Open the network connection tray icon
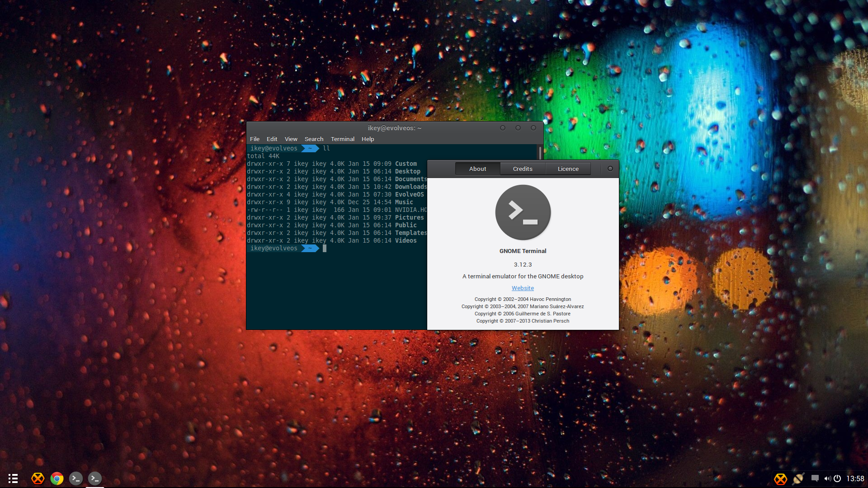This screenshot has height=488, width=868. tap(798, 479)
